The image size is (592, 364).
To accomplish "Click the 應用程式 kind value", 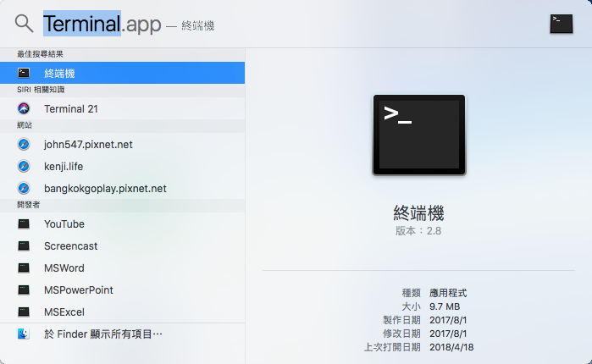I will tap(448, 293).
